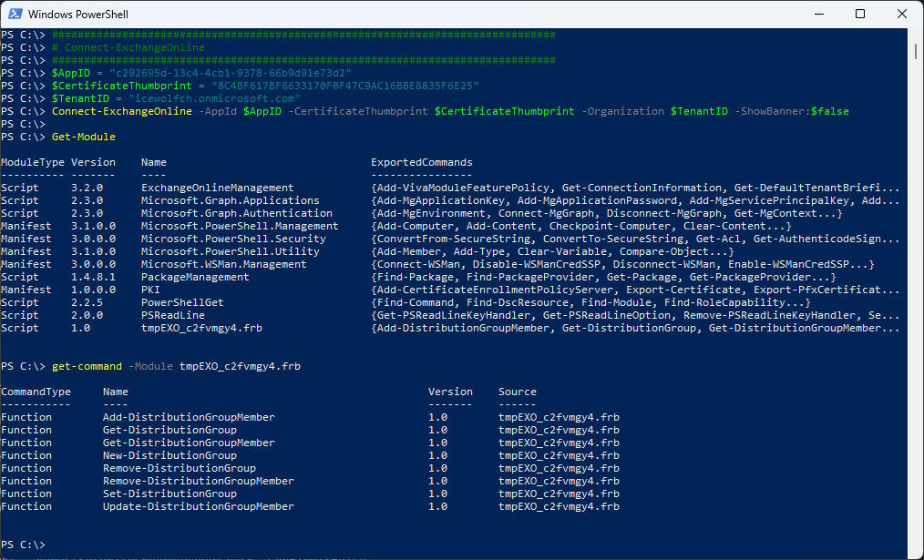
Task: Click the ExportedCommands column header
Action: click(x=422, y=162)
